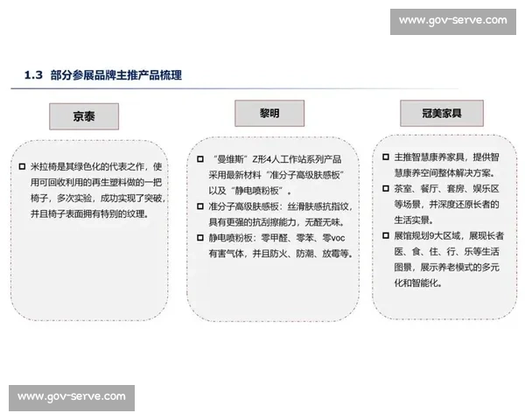Click the line 具有更强的抗刮擦能力，无醛无味

pos(276,222)
